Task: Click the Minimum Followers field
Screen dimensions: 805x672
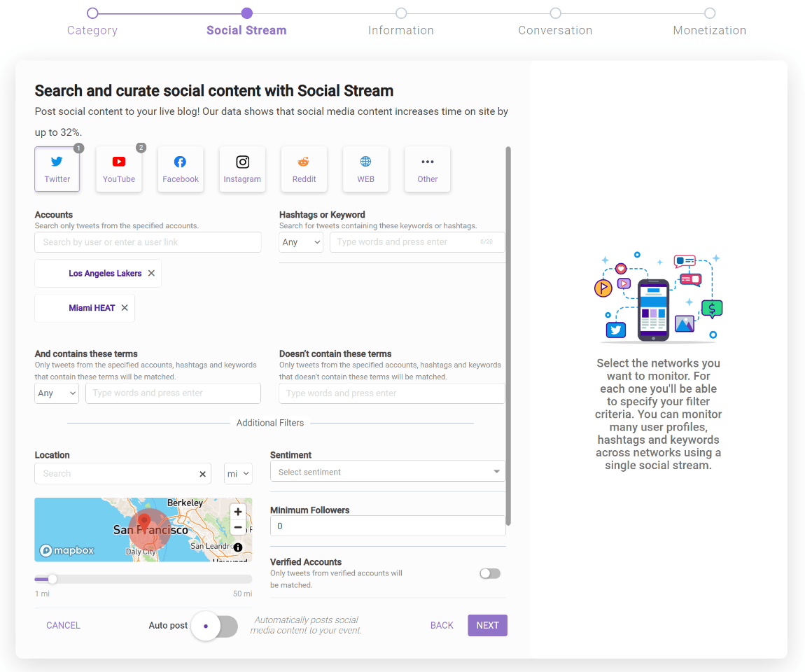Action: click(388, 526)
